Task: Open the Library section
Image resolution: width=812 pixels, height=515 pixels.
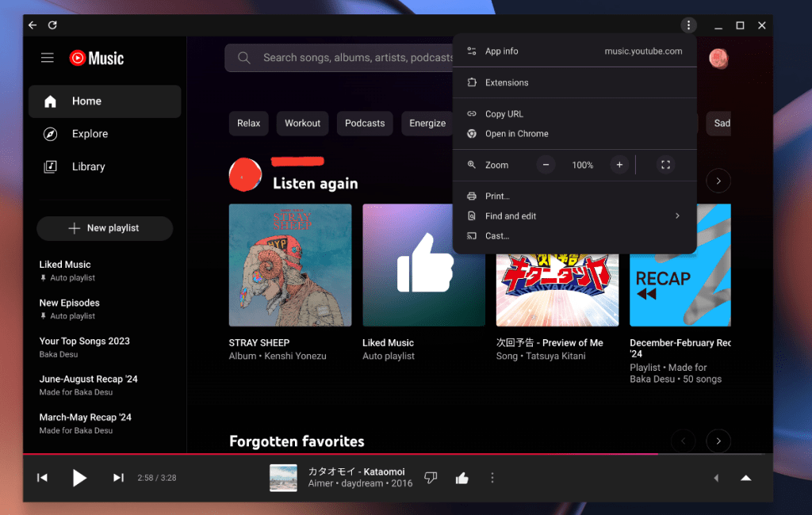Action: [x=105, y=166]
